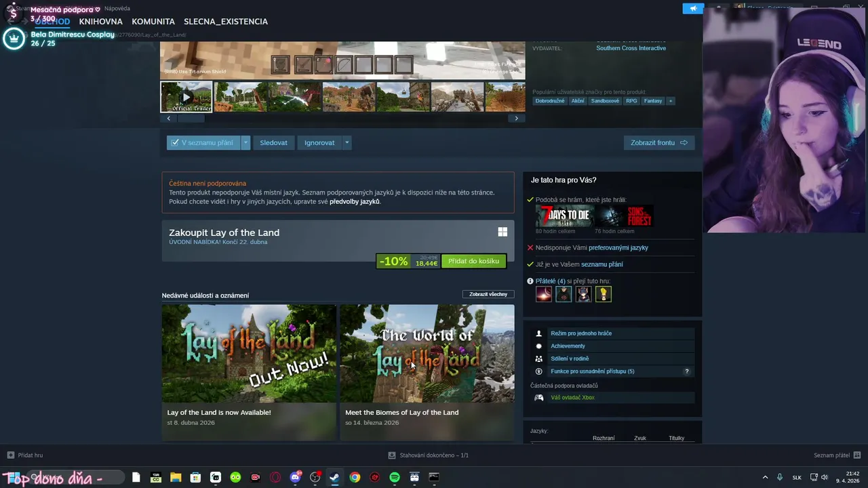Click the announcement megaphone icon at top
This screenshot has height=488, width=868.
click(693, 8)
